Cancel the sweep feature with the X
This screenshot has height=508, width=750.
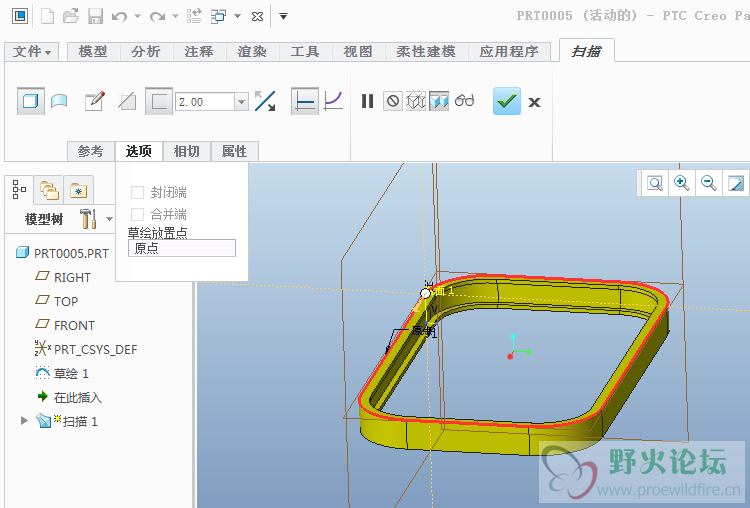[x=534, y=102]
